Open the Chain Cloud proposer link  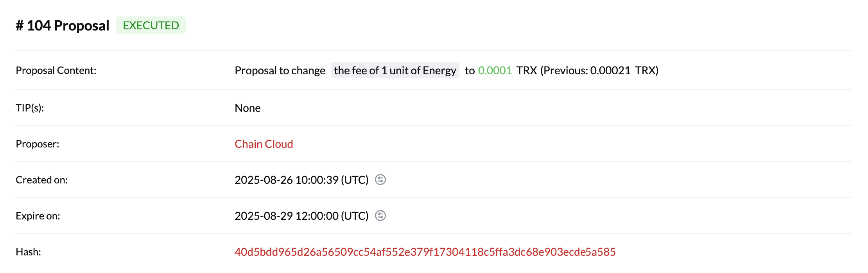[x=263, y=144]
